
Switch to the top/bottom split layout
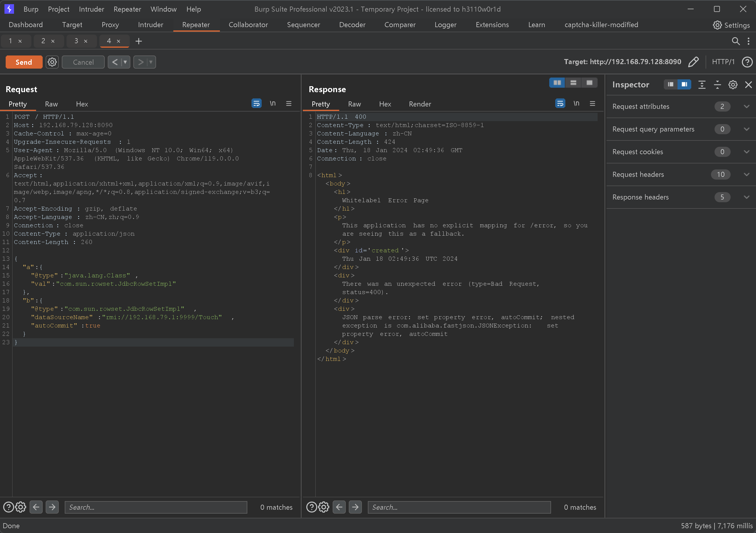[573, 83]
